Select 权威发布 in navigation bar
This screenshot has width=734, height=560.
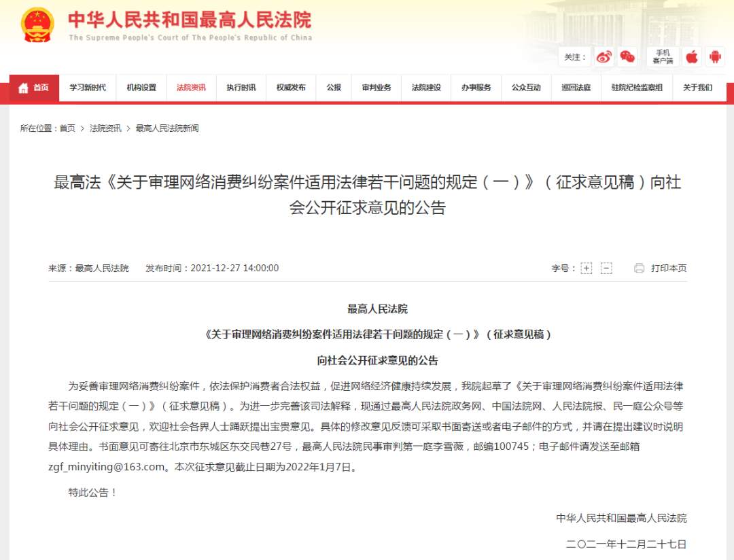point(291,88)
